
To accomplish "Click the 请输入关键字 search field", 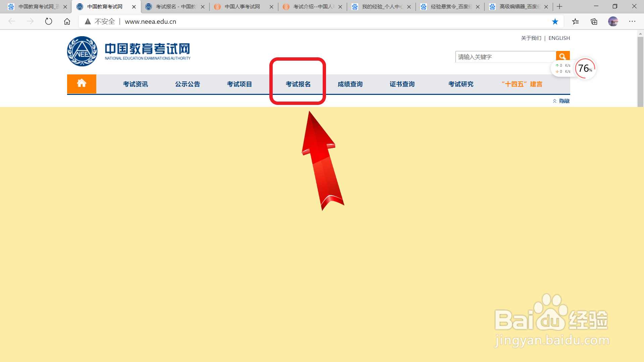I will [x=505, y=57].
